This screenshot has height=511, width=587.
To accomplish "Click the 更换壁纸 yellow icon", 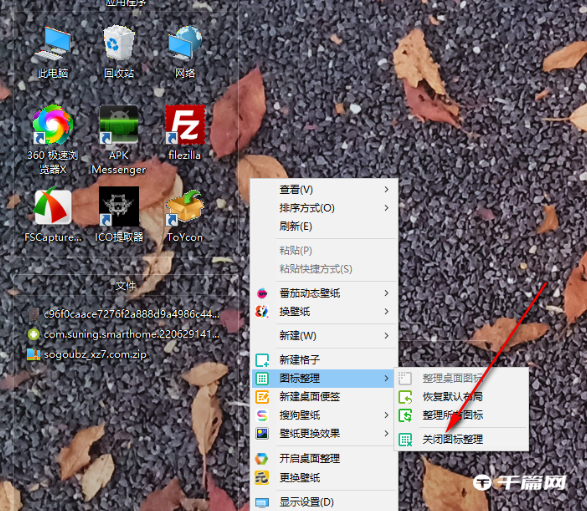I will click(x=262, y=478).
